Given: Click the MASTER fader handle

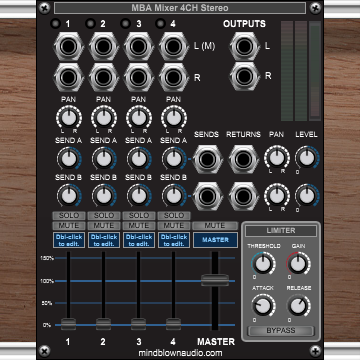Looking at the screenshot, I should point(215,280).
